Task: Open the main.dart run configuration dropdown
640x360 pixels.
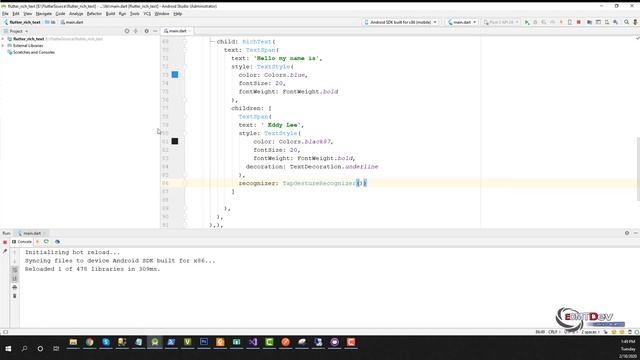Action: [x=462, y=22]
